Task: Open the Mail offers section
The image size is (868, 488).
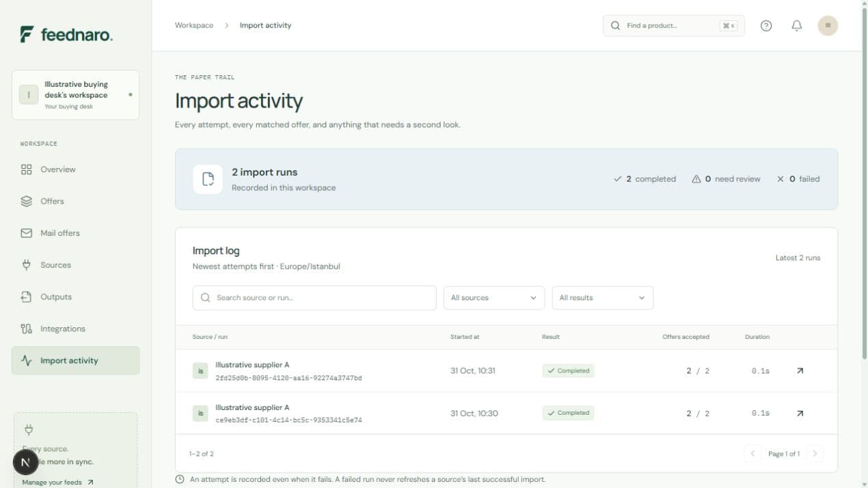Action: [x=76, y=233]
